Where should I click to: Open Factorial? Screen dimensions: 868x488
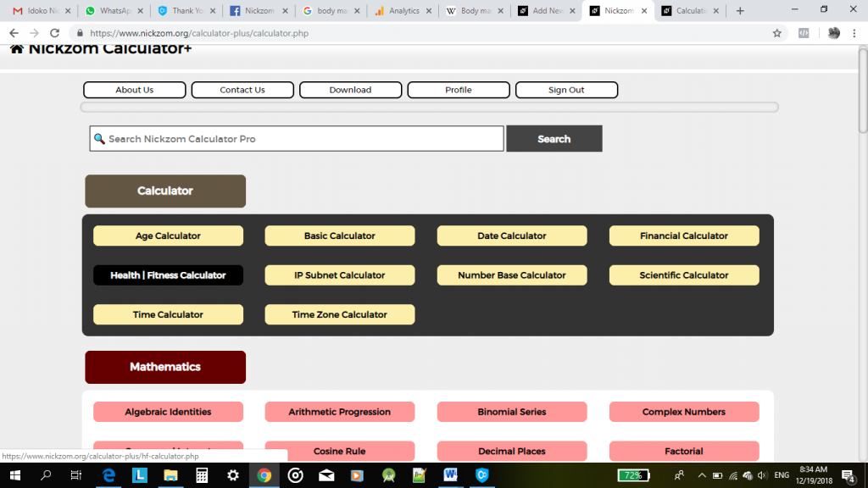(x=684, y=451)
